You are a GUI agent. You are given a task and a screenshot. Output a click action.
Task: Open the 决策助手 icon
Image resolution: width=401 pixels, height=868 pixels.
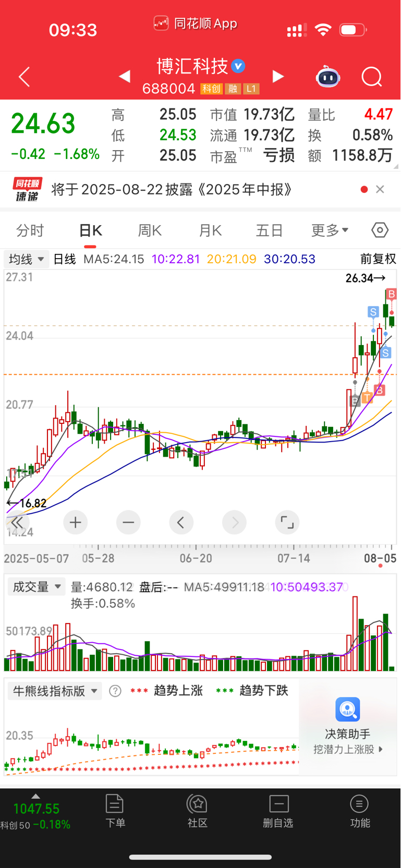click(348, 710)
